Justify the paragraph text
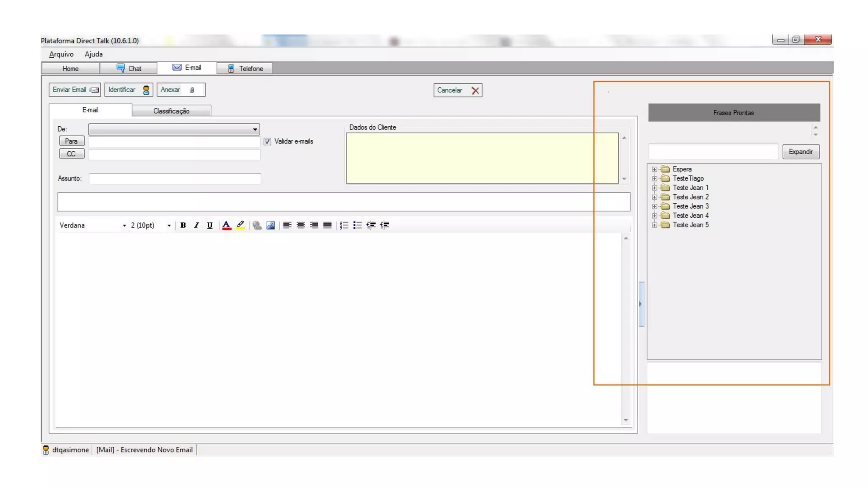868x488 pixels. coord(327,225)
